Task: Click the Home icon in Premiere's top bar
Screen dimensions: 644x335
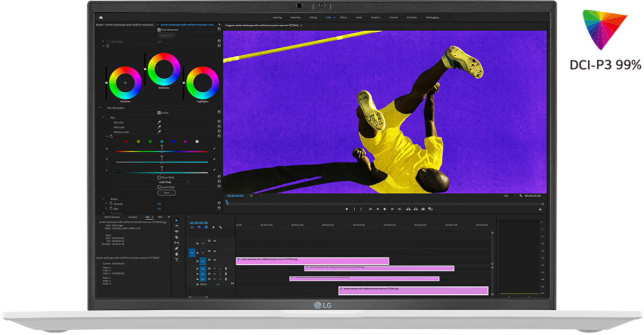Action: [x=100, y=17]
